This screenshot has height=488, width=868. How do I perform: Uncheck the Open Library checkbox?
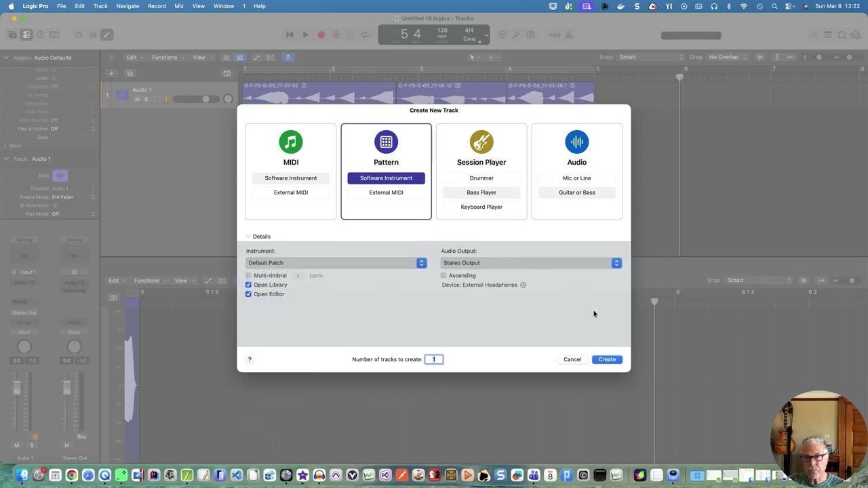[x=248, y=285]
